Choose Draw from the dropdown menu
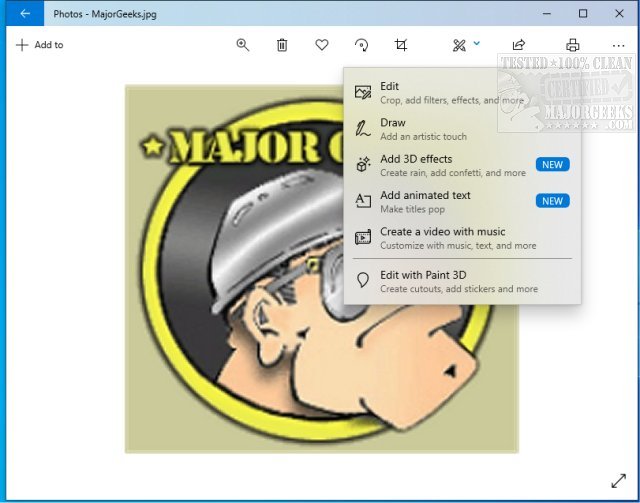Viewport: 640px width, 503px height. pyautogui.click(x=462, y=129)
